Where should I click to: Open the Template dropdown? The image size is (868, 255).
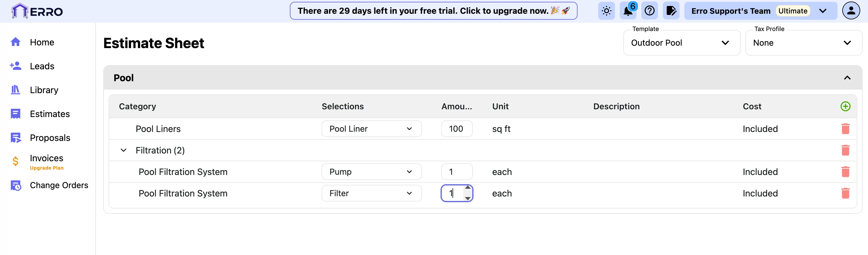click(681, 43)
